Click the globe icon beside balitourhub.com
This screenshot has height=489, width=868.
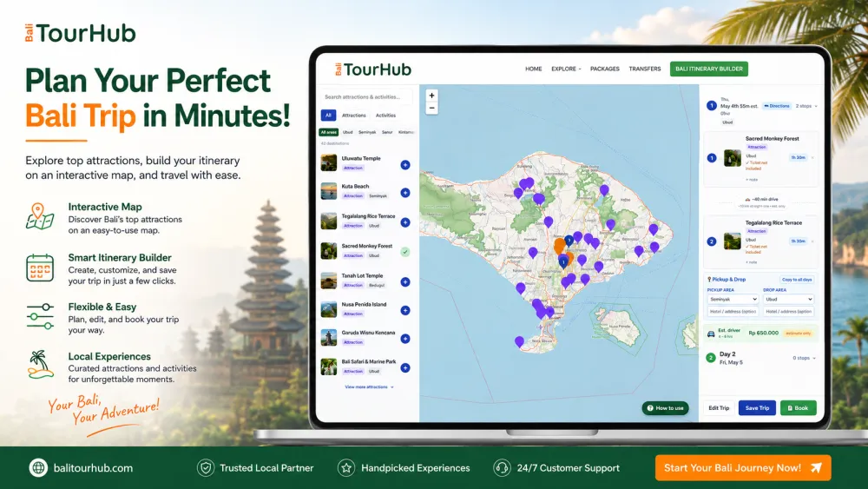coord(38,468)
